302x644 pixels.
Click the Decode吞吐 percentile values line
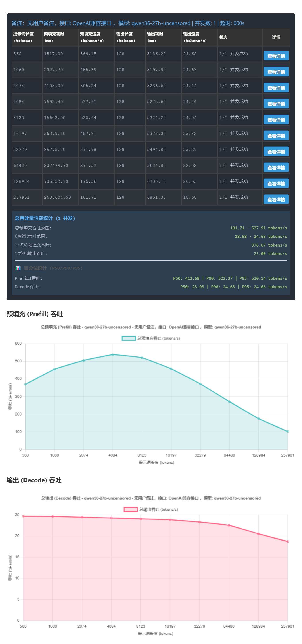[x=233, y=287]
